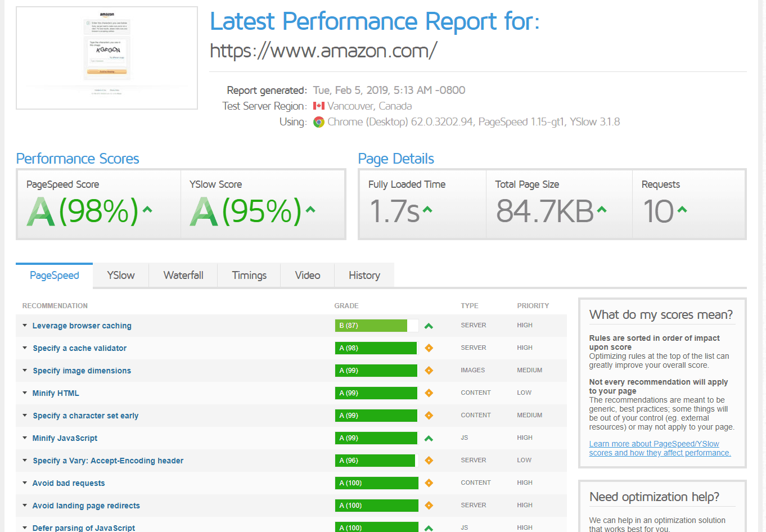Select the PageSpeed tab

54,276
